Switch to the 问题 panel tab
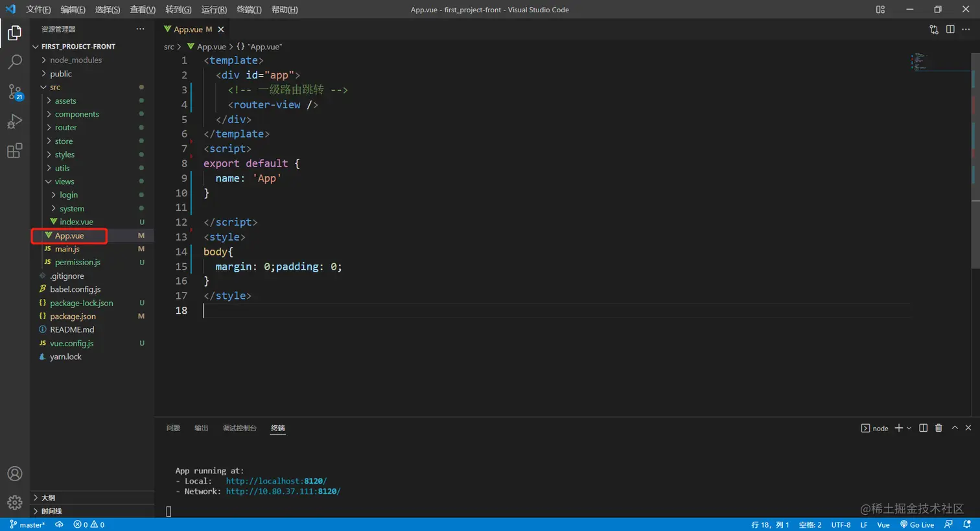Screen dimensions: 980x531 pos(173,428)
